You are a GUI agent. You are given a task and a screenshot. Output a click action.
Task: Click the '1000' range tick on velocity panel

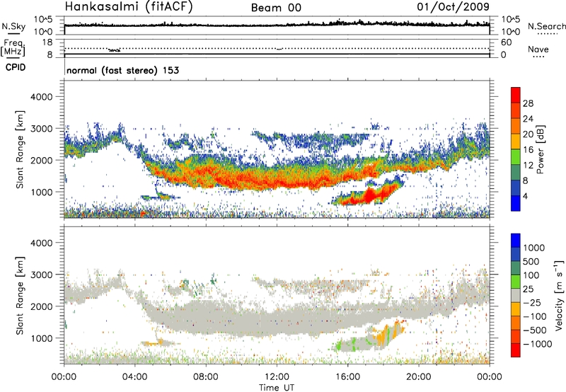[x=42, y=338]
